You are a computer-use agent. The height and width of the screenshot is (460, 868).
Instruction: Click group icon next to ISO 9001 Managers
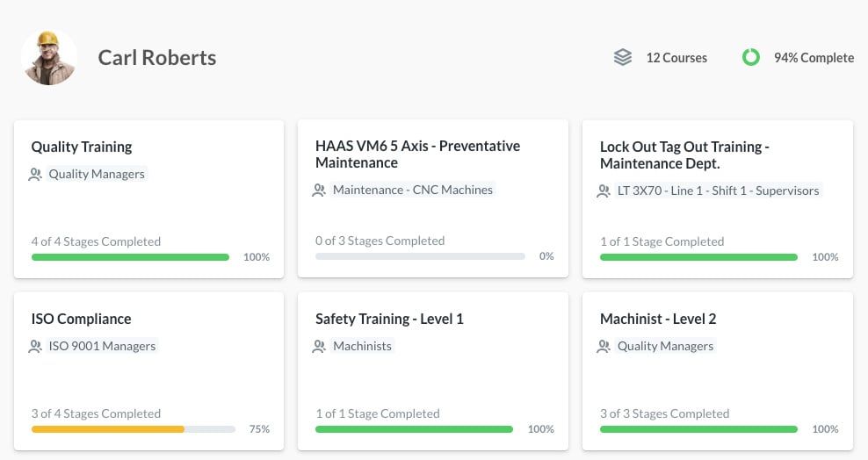coord(35,347)
